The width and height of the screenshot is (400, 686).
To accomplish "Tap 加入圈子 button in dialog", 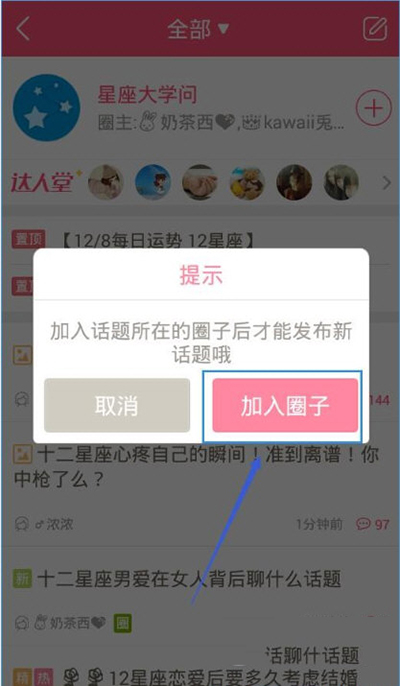I will click(285, 406).
